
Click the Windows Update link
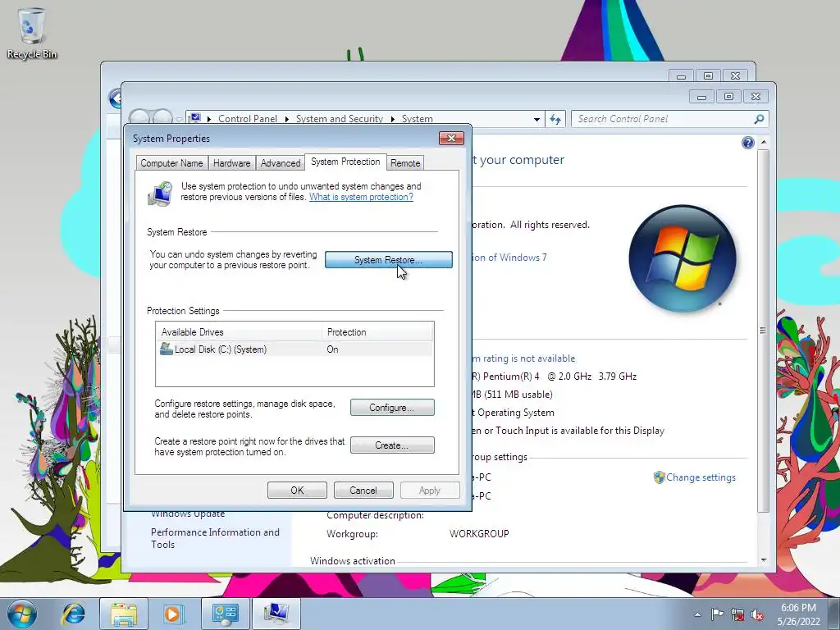[x=188, y=514]
